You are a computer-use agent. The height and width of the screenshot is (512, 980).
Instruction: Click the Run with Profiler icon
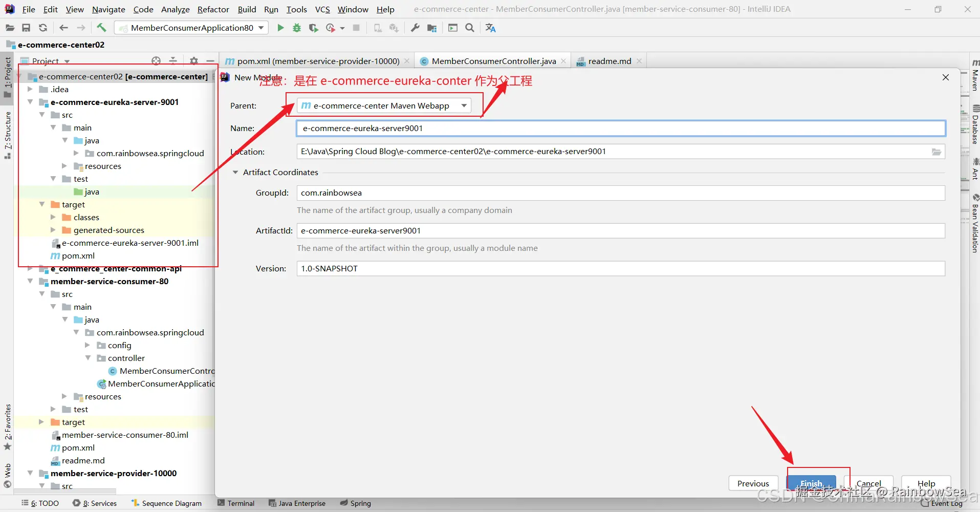(x=331, y=28)
